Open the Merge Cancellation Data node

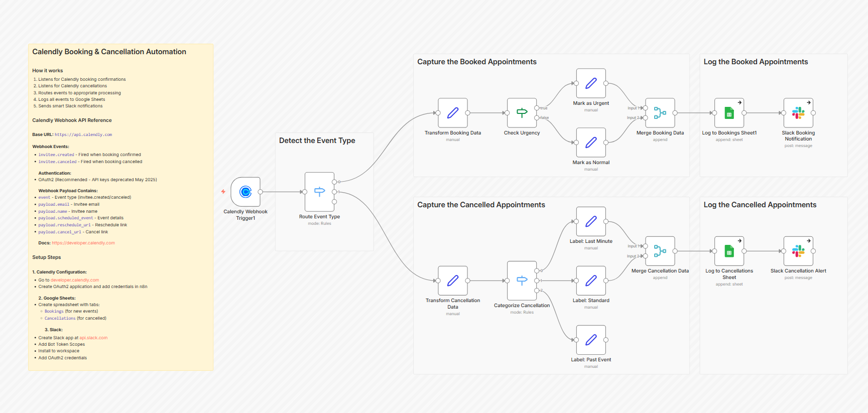point(660,251)
